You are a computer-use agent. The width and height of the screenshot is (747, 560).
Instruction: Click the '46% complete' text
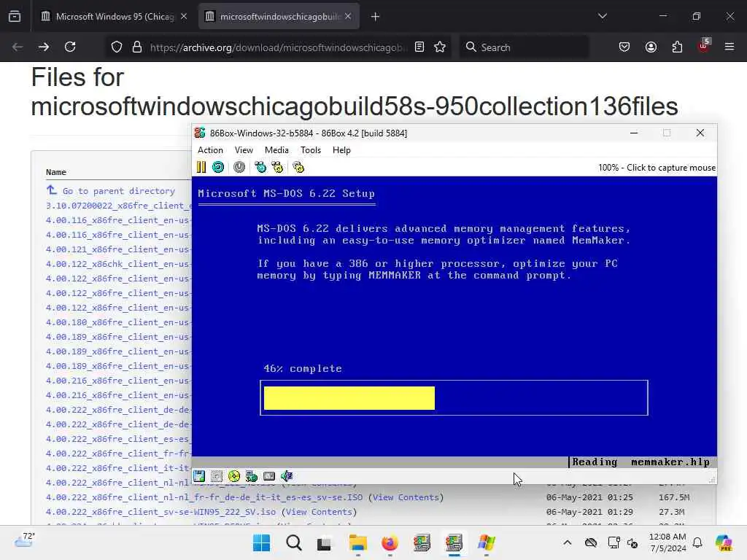pyautogui.click(x=303, y=368)
